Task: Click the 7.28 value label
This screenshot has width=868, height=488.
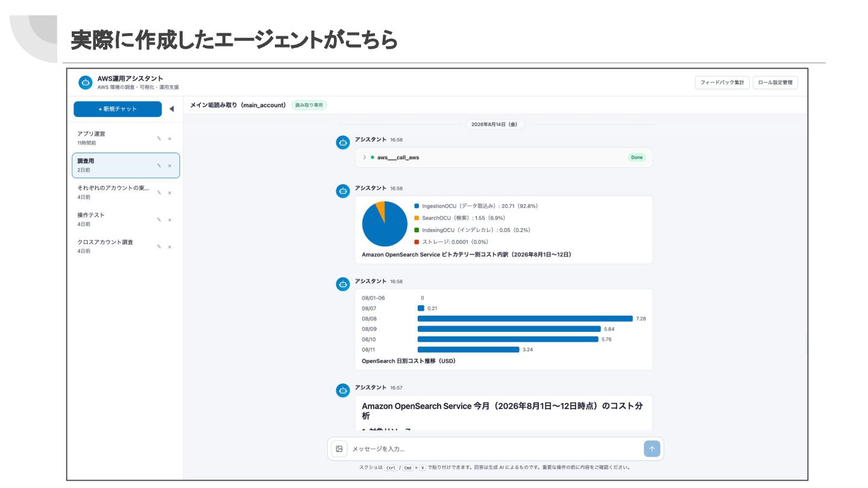Action: click(x=641, y=319)
